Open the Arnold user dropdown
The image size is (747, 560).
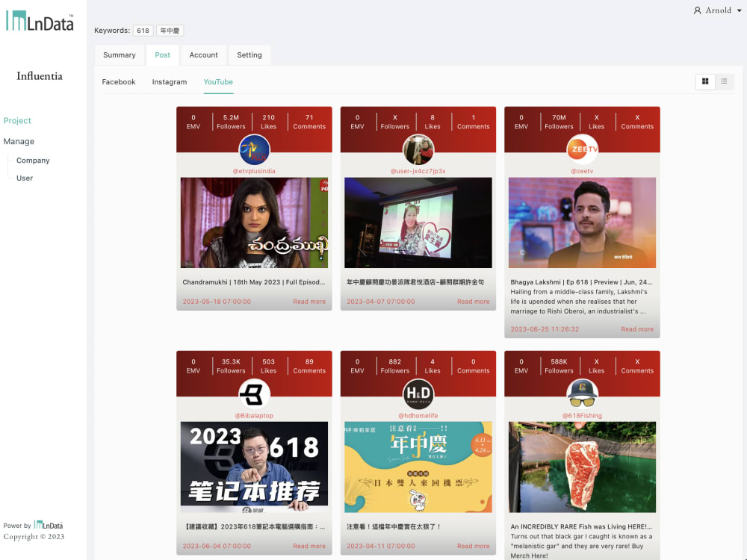[x=717, y=10]
